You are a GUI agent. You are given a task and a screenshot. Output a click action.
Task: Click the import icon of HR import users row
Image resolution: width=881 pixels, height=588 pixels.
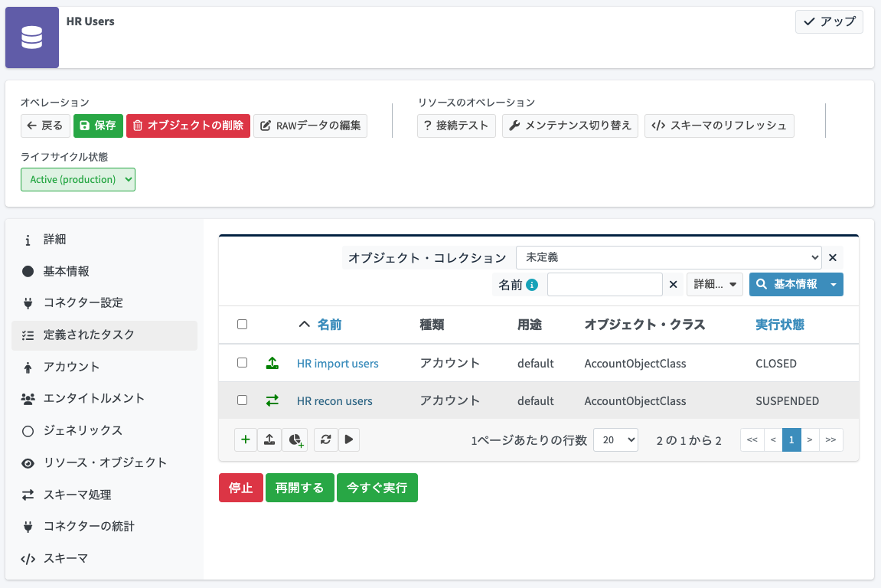click(272, 363)
